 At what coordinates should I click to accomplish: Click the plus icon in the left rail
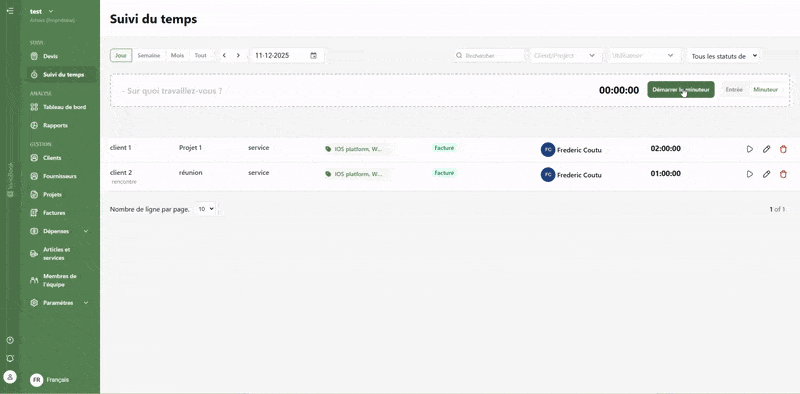click(10, 340)
